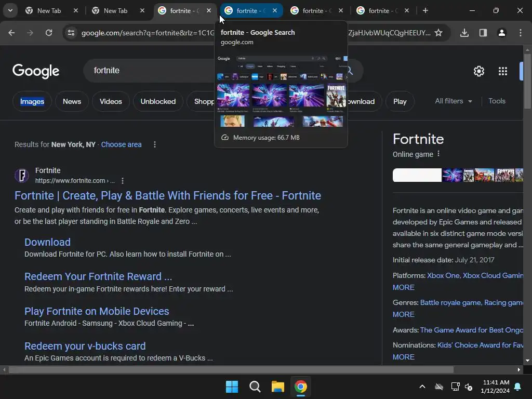
Task: Open The Game Award for Best Ongoing link
Action: coord(472,330)
